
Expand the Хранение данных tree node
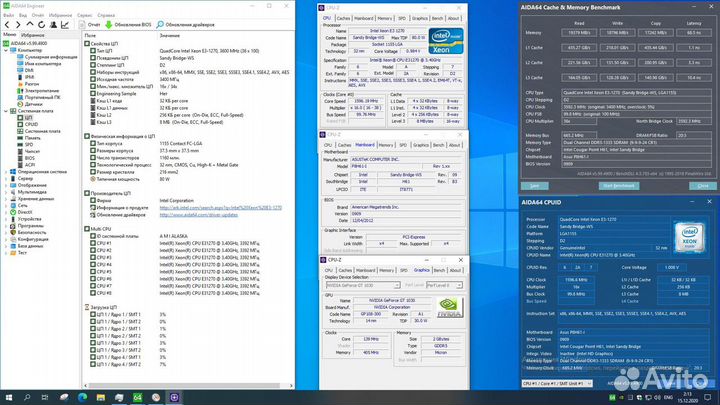point(6,199)
